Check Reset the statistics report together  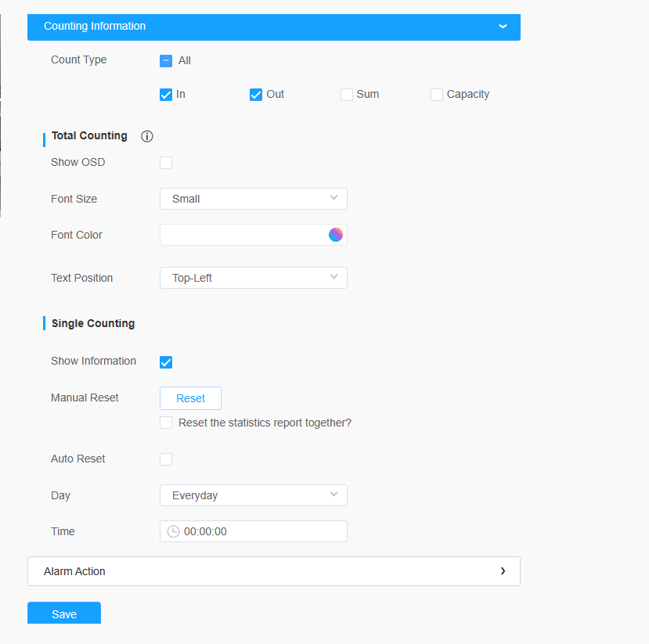click(166, 423)
